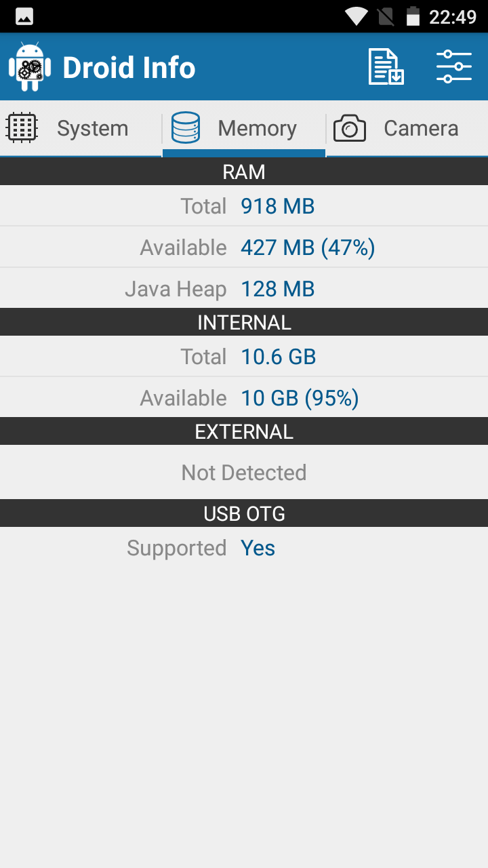Screen dimensions: 488x868
Task: Tap the USB OTG Supported Yes value
Action: pos(258,548)
